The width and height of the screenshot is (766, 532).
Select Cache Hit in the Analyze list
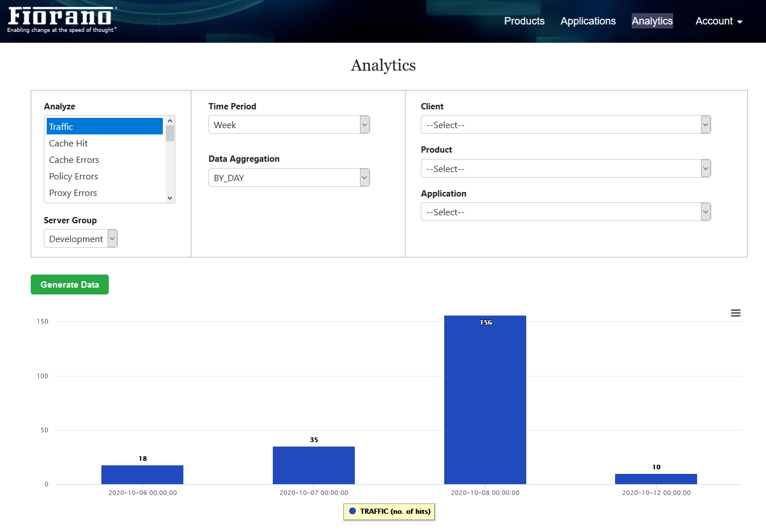click(x=105, y=143)
